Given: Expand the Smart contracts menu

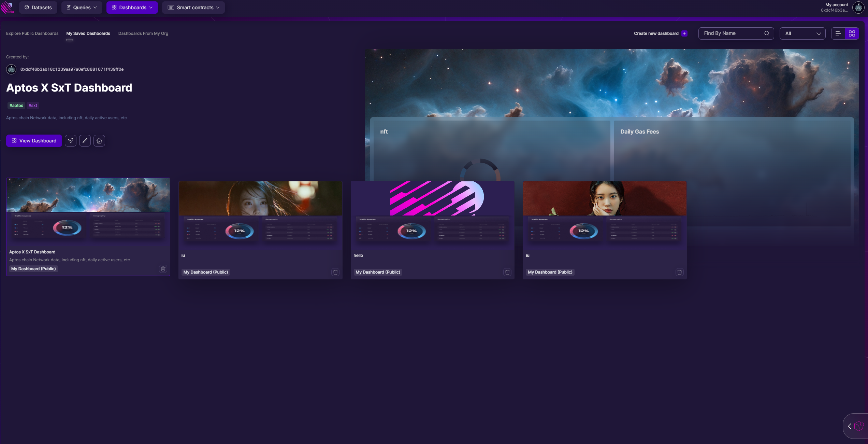Looking at the screenshot, I should coord(193,8).
